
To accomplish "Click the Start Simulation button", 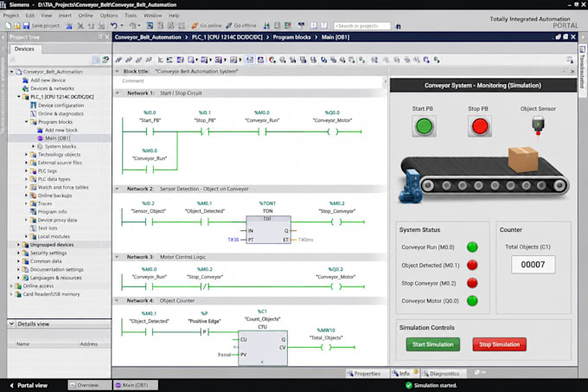I will pyautogui.click(x=432, y=344).
